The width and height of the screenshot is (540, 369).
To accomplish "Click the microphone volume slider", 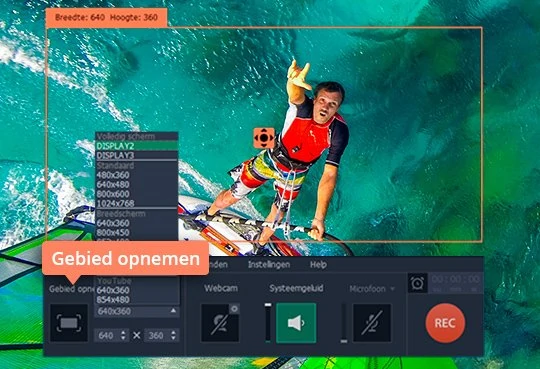I will (x=344, y=323).
